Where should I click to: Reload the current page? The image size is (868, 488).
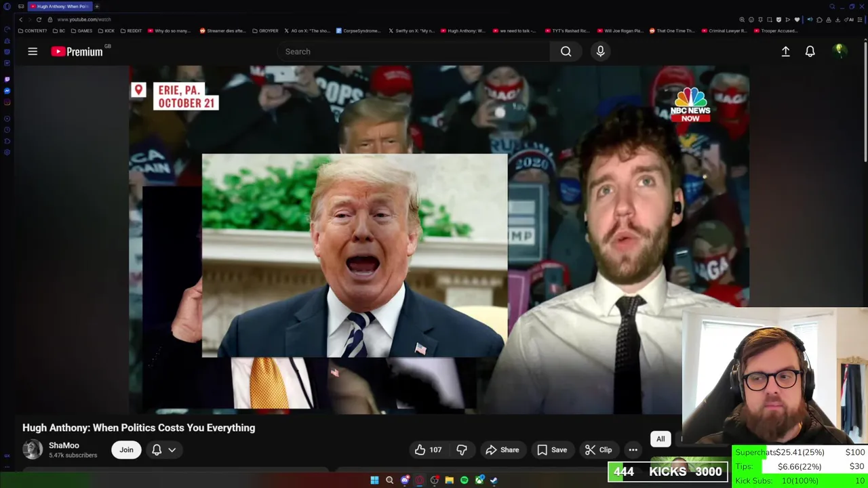pos(39,20)
